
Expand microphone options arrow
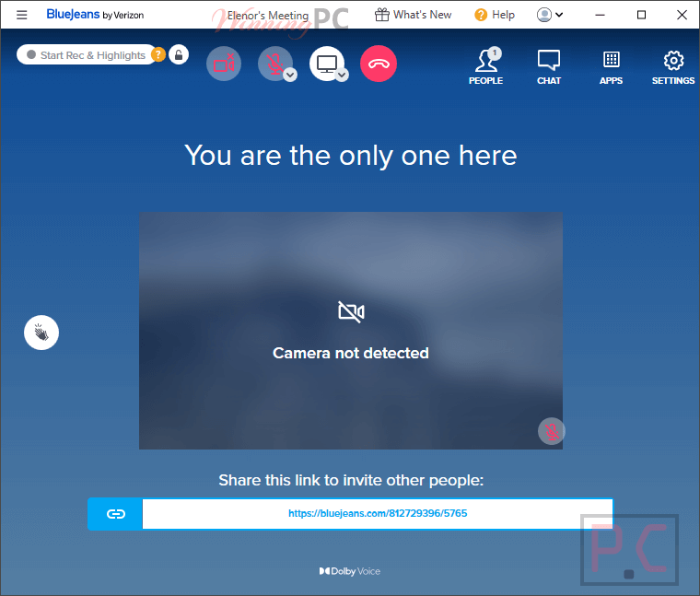click(290, 75)
